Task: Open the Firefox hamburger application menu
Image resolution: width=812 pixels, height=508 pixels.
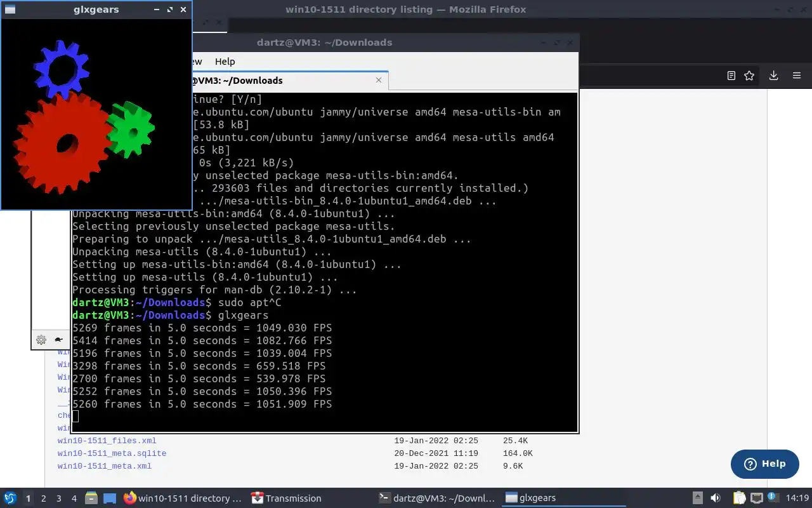Action: (x=797, y=76)
